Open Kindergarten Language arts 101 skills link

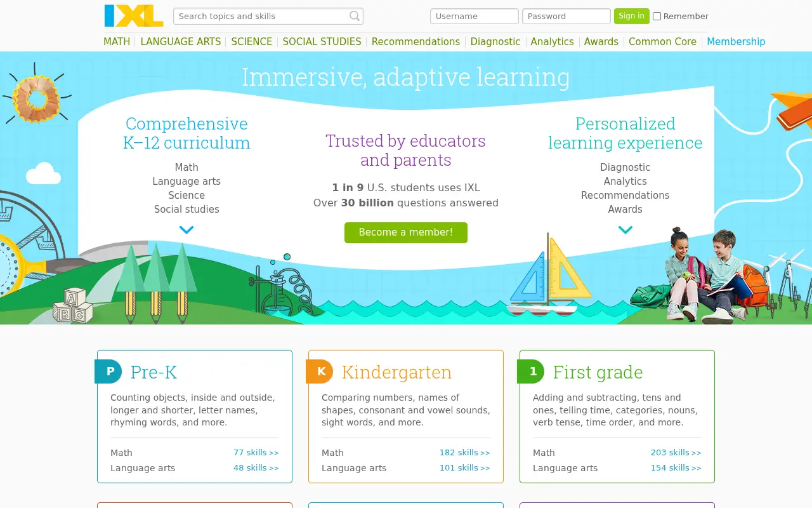[x=465, y=468]
